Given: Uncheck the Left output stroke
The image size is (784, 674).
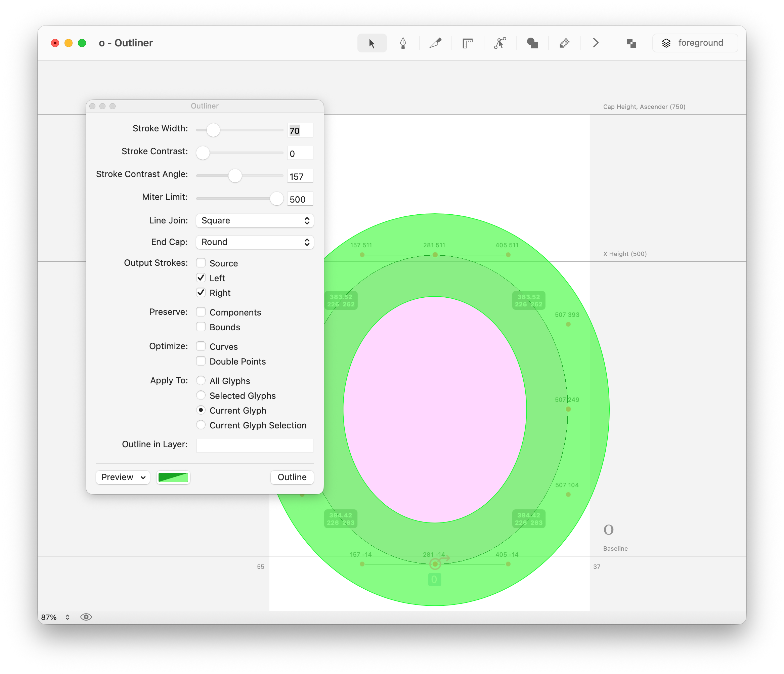Looking at the screenshot, I should (201, 278).
